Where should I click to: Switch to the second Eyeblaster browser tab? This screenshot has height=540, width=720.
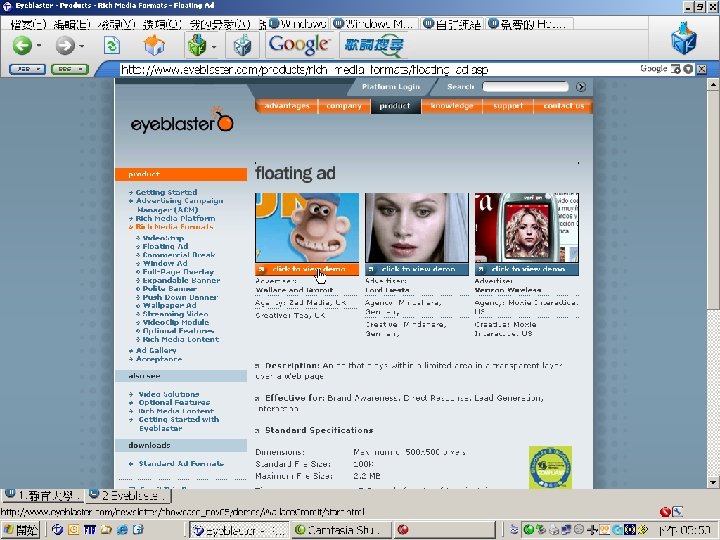(x=129, y=495)
